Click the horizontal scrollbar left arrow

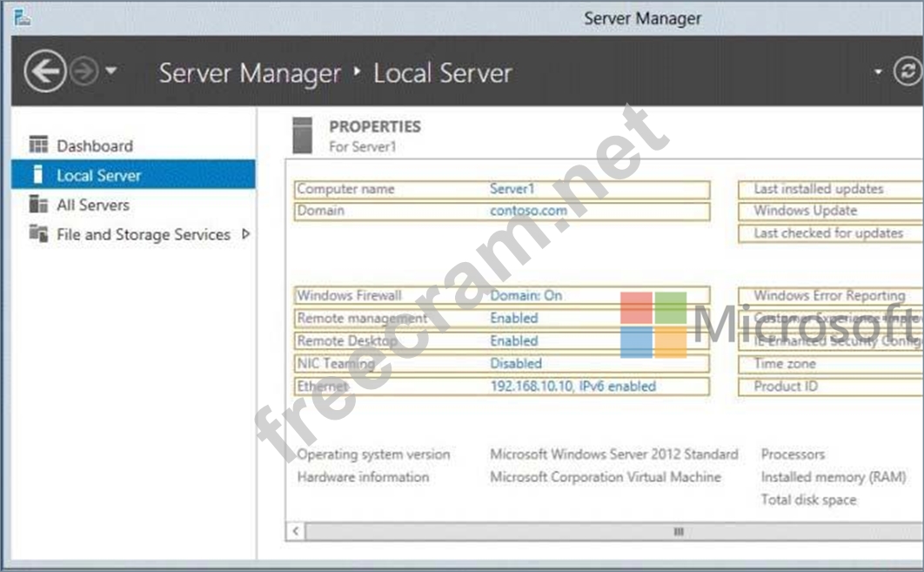(296, 531)
